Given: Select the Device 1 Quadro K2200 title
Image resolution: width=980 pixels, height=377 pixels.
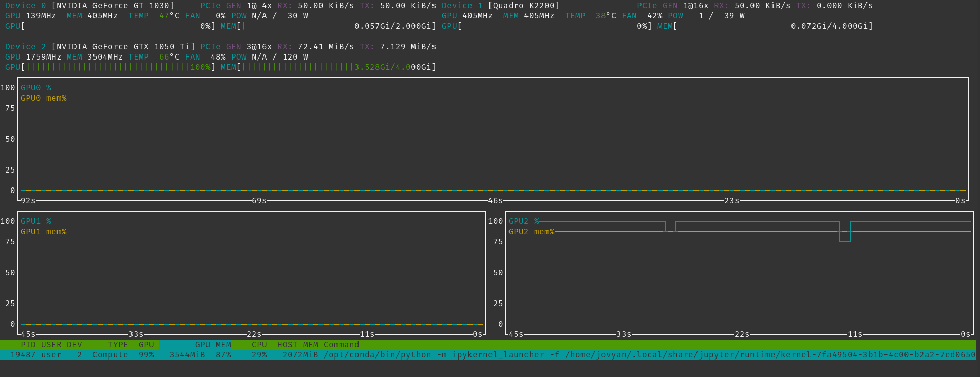Looking at the screenshot, I should [501, 6].
